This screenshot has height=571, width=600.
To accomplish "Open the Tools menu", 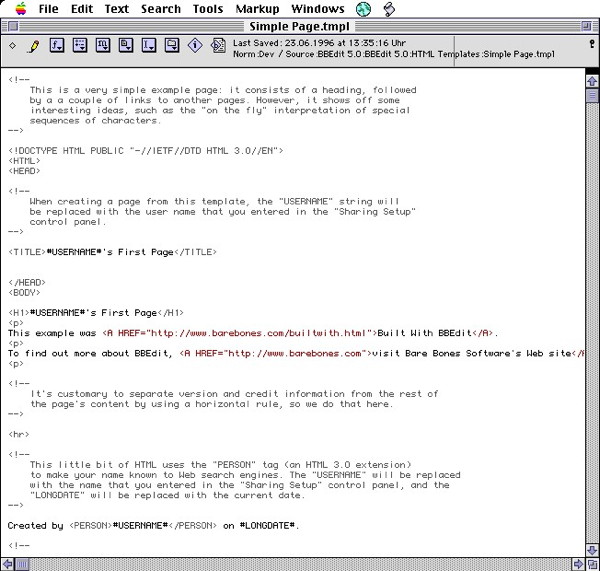I will coord(208,9).
